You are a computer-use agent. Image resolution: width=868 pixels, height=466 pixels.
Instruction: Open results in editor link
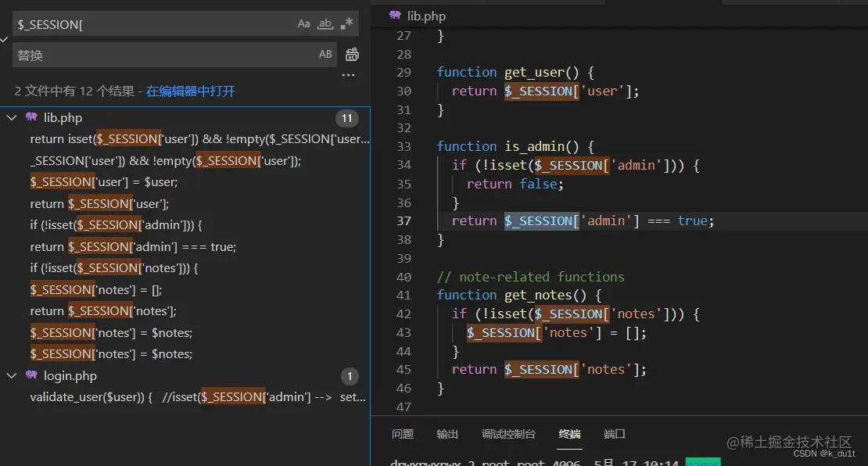[x=191, y=91]
